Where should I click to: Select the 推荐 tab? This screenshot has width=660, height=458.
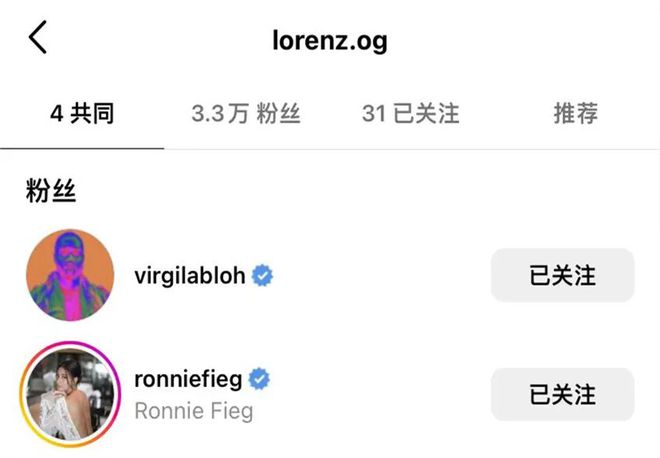[x=576, y=114]
